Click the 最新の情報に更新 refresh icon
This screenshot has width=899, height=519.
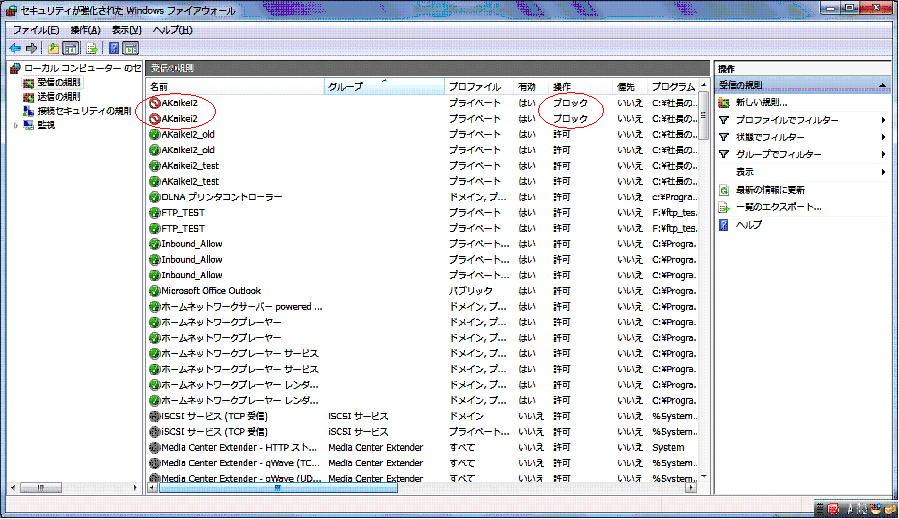[x=724, y=190]
